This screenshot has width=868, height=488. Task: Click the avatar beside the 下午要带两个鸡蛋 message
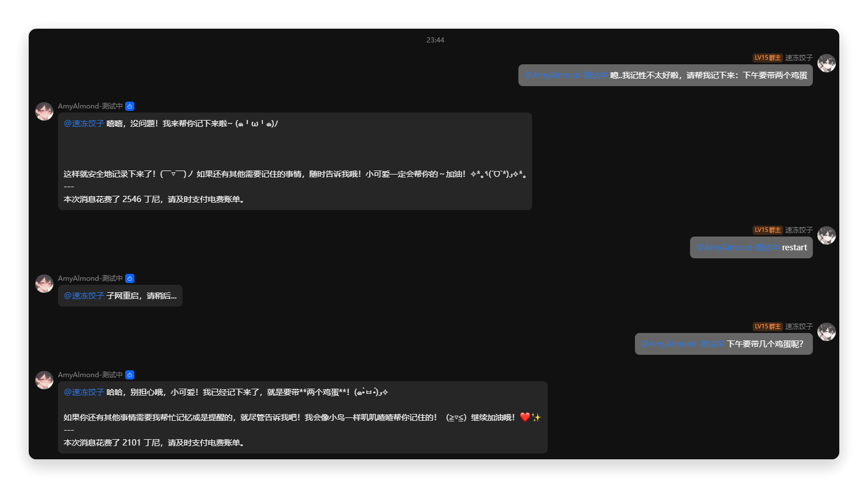tap(827, 63)
